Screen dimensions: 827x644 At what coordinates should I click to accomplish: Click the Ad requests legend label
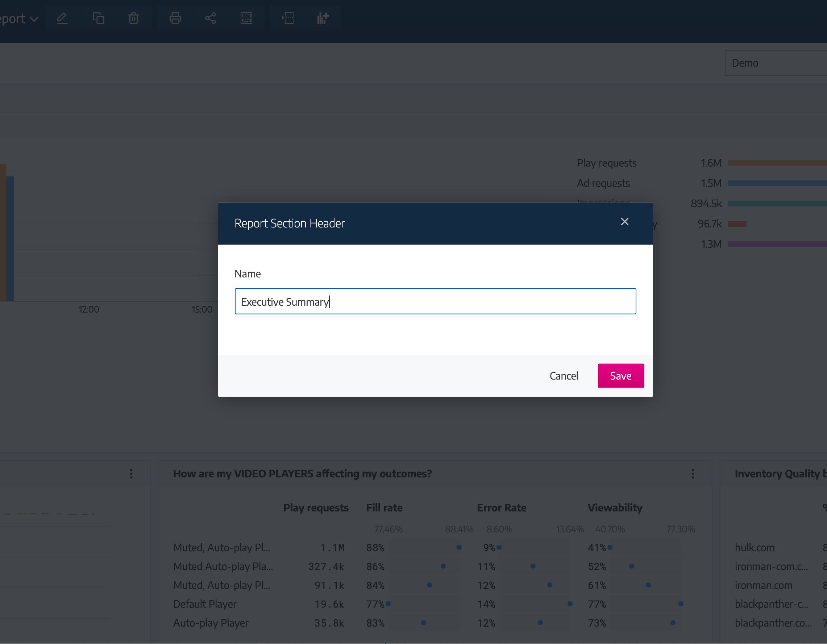[x=603, y=184]
